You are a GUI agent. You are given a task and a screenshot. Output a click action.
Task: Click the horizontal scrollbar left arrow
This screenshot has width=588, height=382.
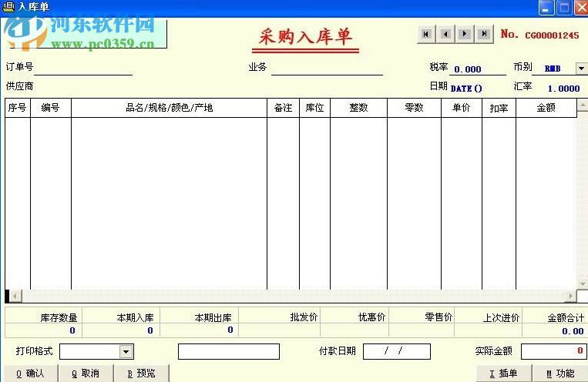pos(15,297)
